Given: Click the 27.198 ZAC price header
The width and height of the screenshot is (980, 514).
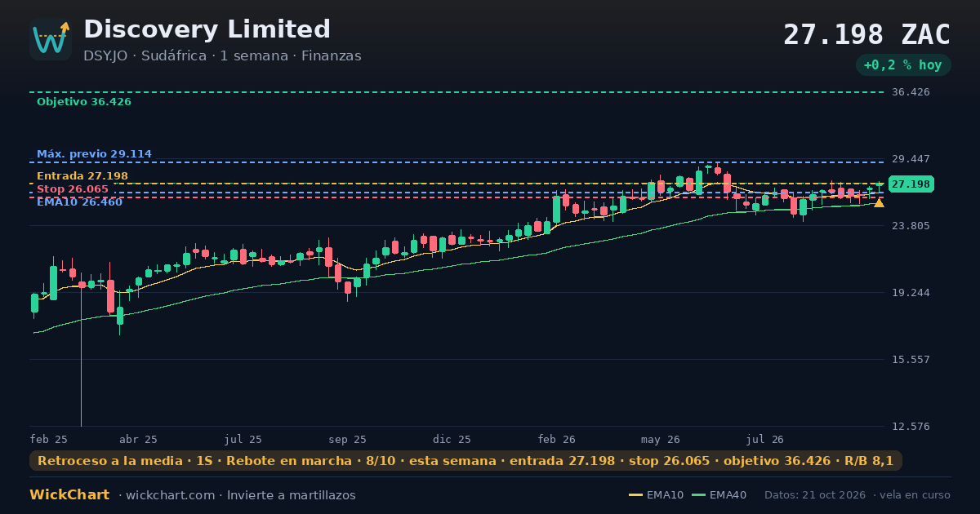Looking at the screenshot, I should 866,34.
